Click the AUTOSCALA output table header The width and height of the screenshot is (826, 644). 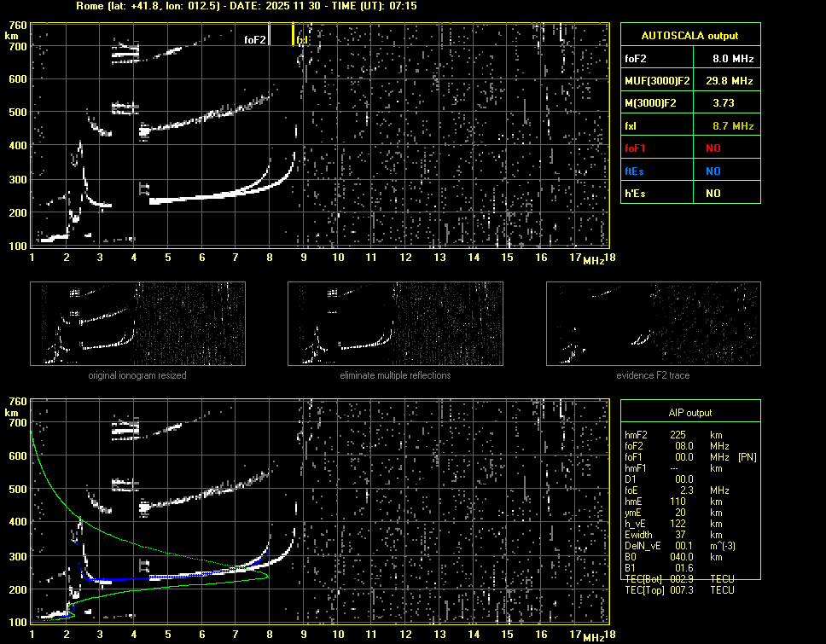(689, 36)
